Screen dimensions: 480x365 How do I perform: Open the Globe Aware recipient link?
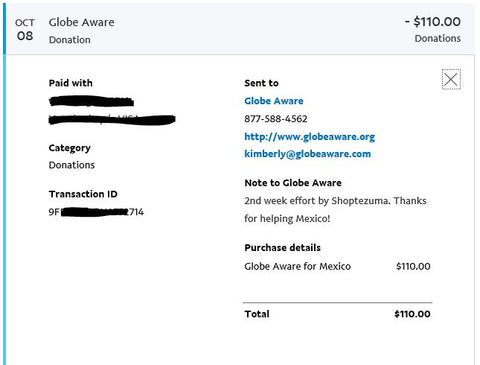click(x=274, y=101)
